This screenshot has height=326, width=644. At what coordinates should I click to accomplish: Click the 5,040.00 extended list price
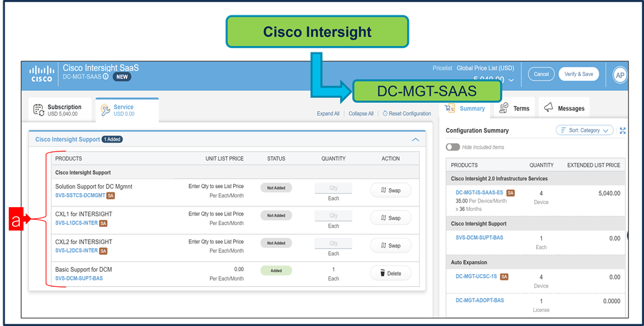pyautogui.click(x=609, y=193)
